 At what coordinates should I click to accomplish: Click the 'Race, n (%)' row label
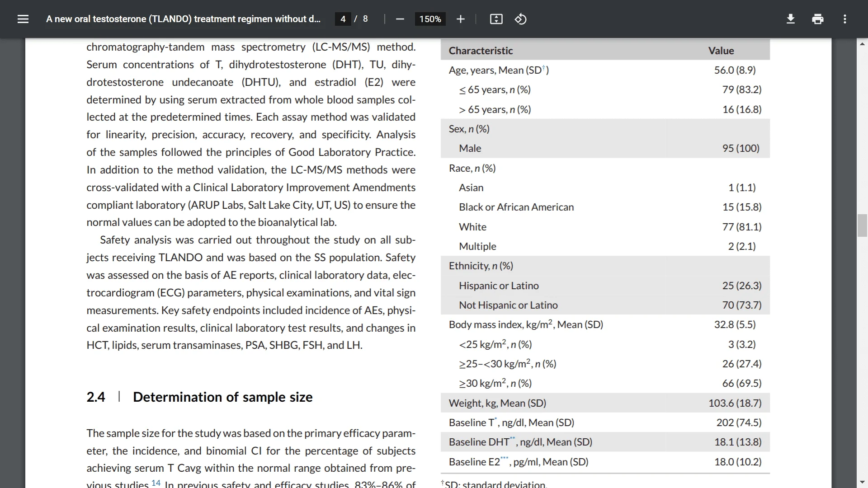472,168
